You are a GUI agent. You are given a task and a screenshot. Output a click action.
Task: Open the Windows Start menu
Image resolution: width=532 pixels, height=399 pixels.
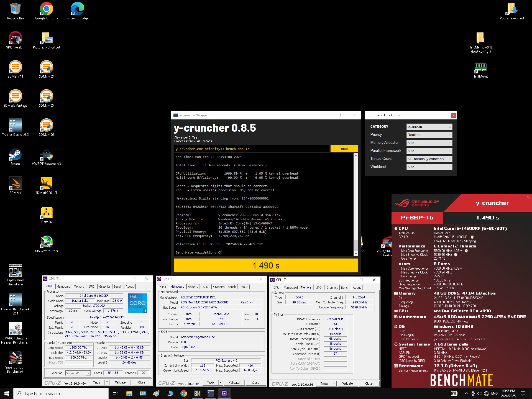[x=7, y=393]
